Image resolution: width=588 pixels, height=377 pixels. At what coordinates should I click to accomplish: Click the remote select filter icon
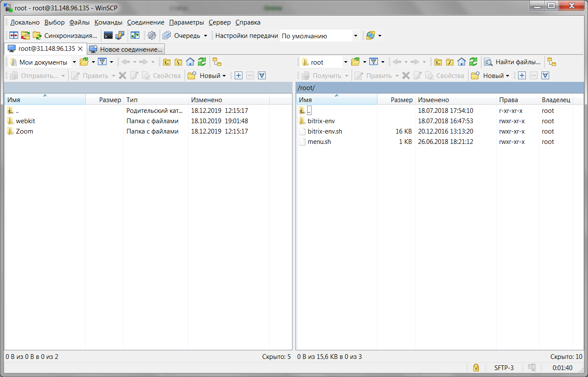[x=545, y=75]
